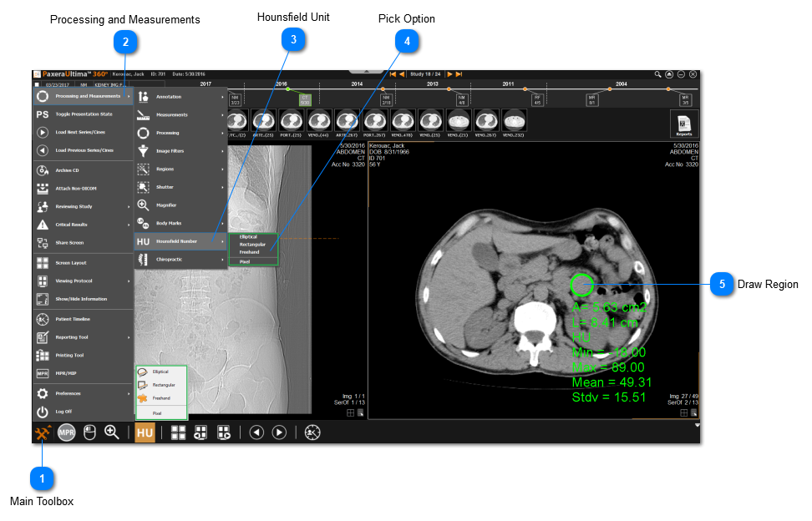Image resolution: width=812 pixels, height=521 pixels.
Task: Click the zoom magnifier icon in bottom toolbar
Action: (111, 432)
